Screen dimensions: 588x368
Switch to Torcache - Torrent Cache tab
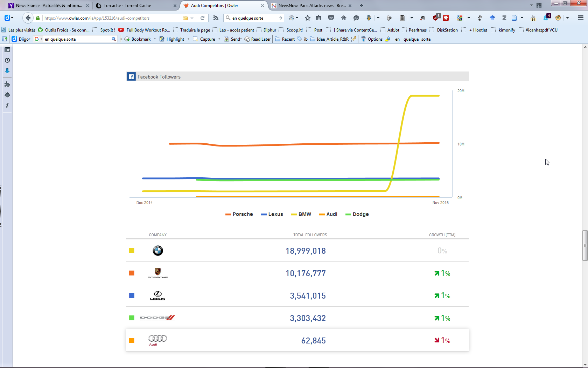point(136,5)
